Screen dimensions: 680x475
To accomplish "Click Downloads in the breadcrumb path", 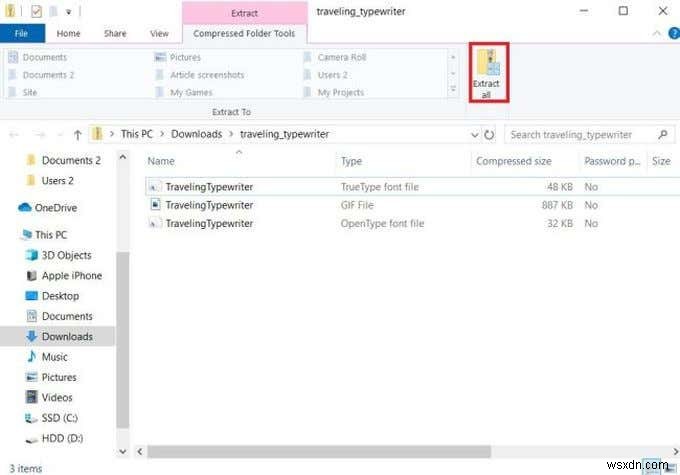I will click(196, 134).
